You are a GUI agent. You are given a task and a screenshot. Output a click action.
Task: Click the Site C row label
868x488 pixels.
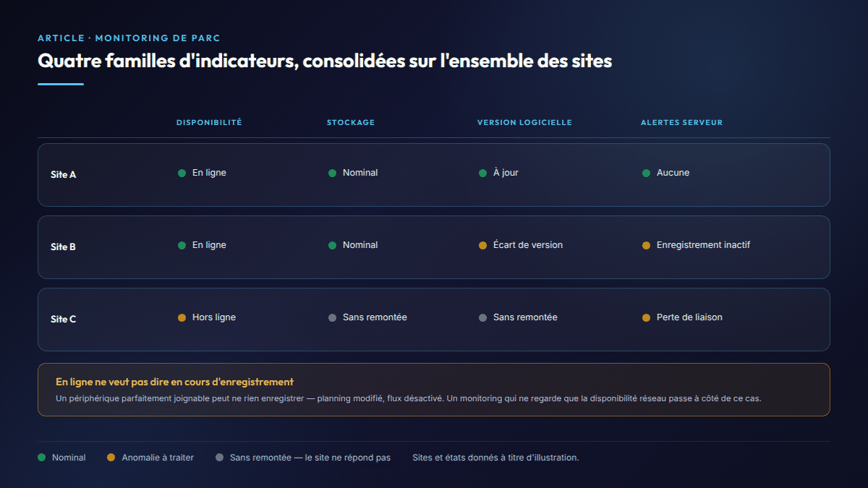64,320
